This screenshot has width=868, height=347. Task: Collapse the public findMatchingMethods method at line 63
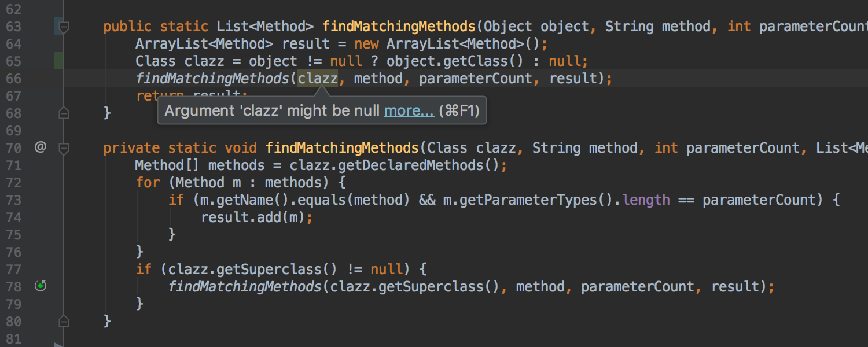[x=64, y=27]
